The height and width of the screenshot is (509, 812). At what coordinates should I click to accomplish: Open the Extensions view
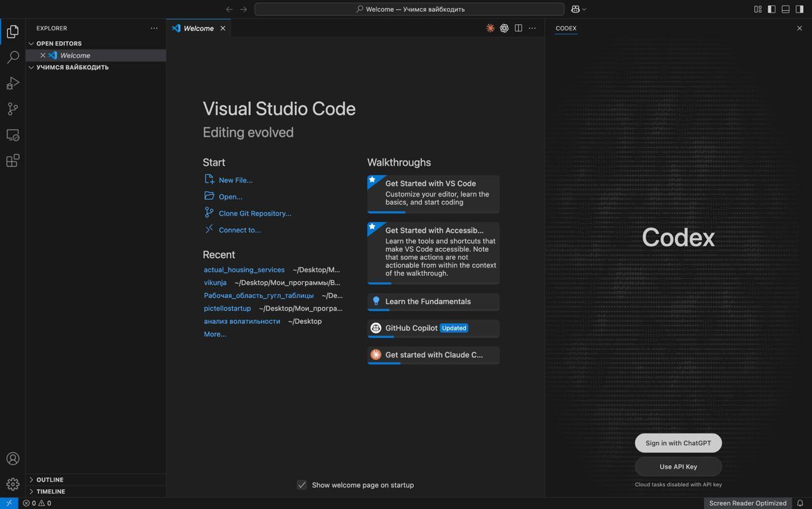click(13, 160)
